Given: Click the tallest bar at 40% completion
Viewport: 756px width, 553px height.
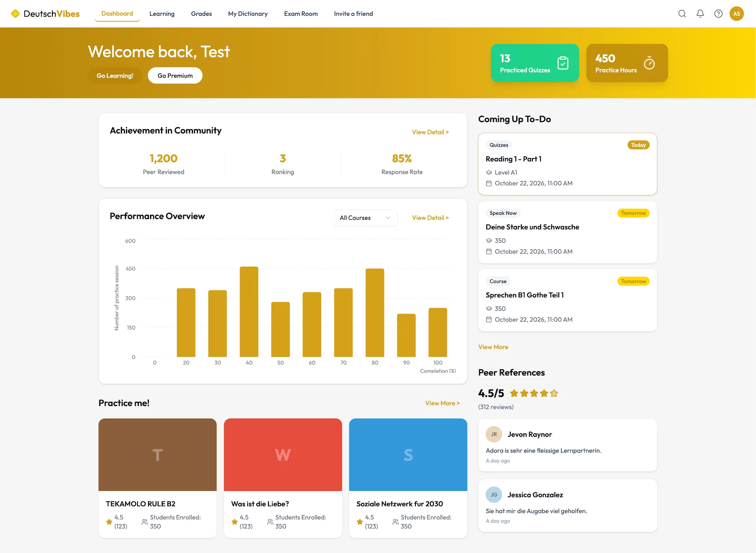Looking at the screenshot, I should click(249, 311).
